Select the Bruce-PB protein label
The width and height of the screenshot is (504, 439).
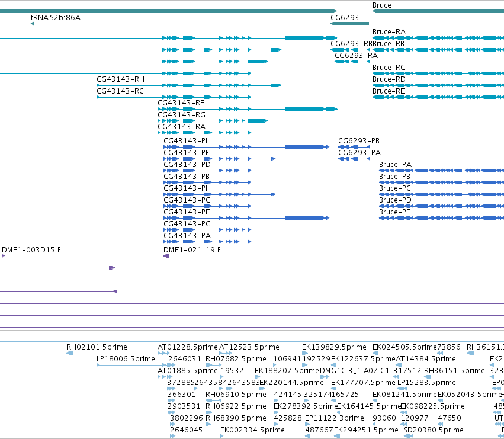pos(394,177)
